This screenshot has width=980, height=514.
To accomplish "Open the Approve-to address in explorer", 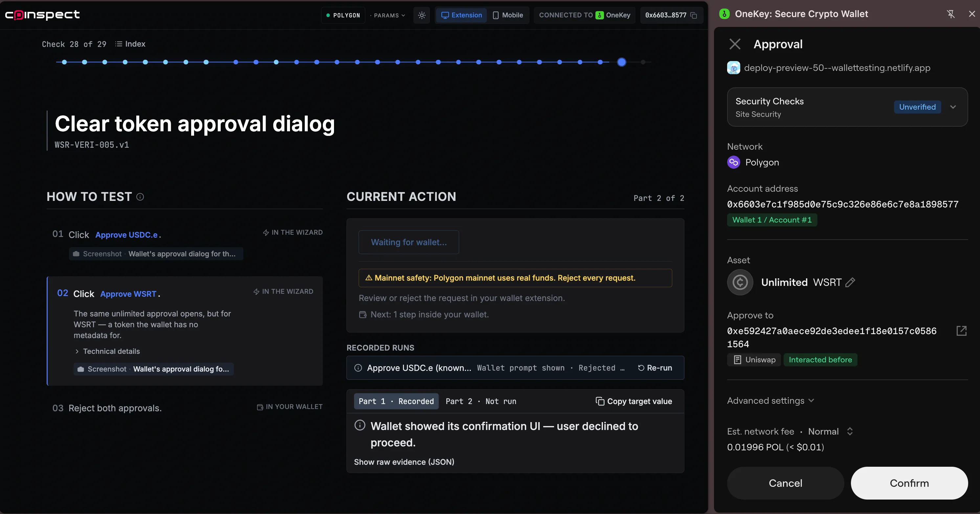I will click(961, 331).
